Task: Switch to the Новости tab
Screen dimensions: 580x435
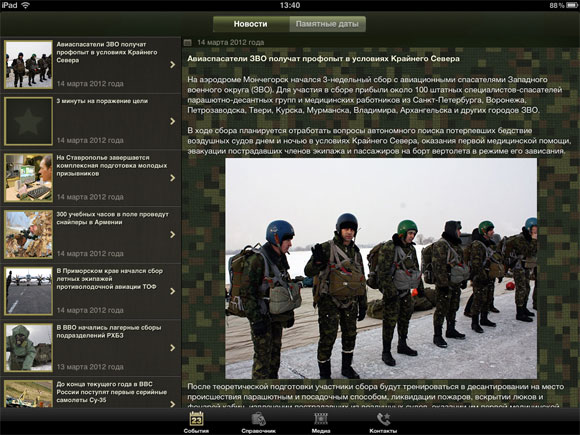Action: [251, 24]
